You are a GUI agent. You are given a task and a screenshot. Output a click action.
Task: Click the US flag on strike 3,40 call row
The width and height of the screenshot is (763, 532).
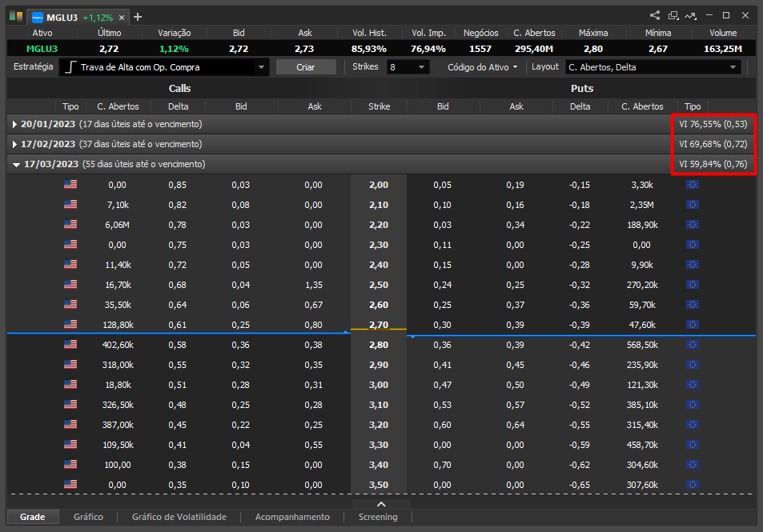70,465
